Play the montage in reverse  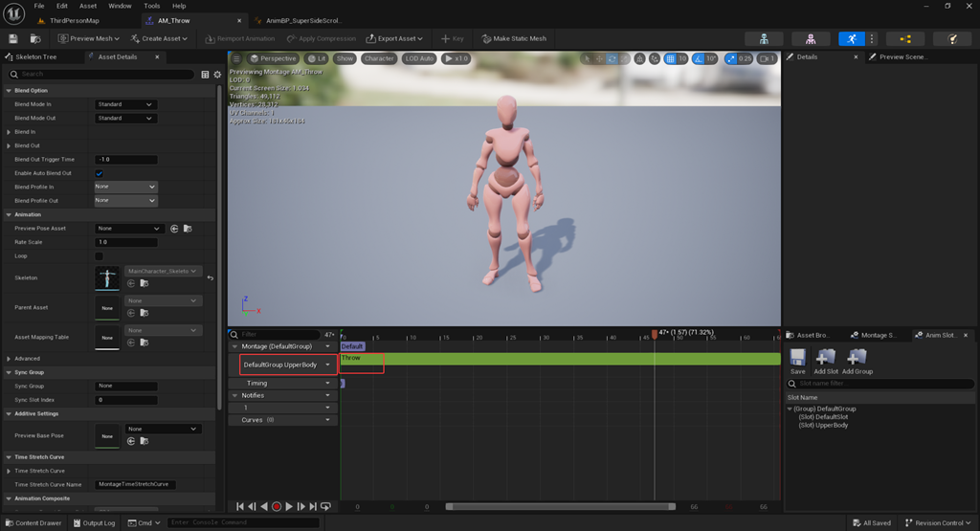coord(264,507)
